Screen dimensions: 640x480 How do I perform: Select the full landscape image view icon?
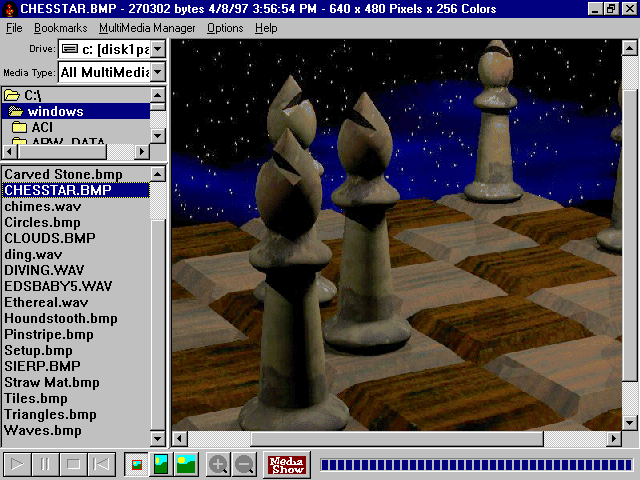[x=186, y=464]
